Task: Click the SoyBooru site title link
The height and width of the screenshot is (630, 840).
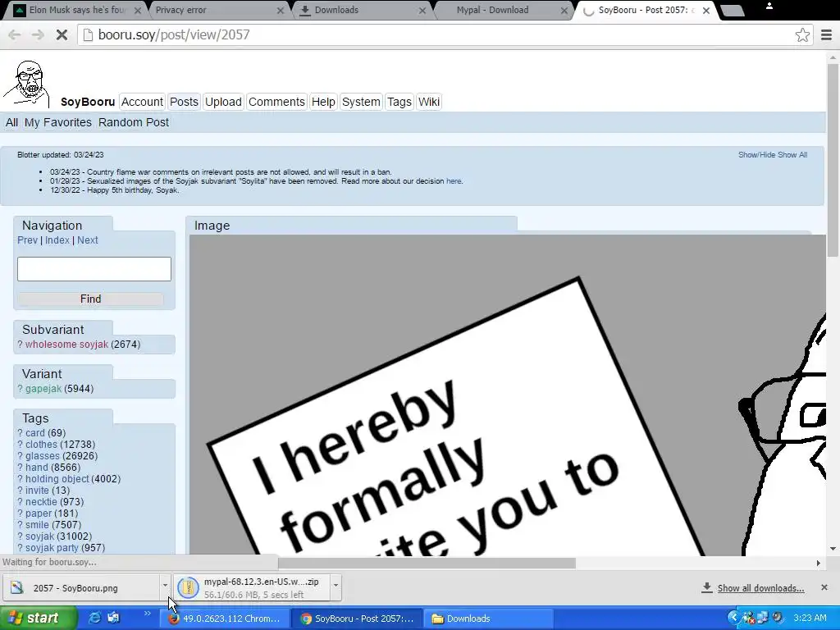Action: (x=88, y=102)
